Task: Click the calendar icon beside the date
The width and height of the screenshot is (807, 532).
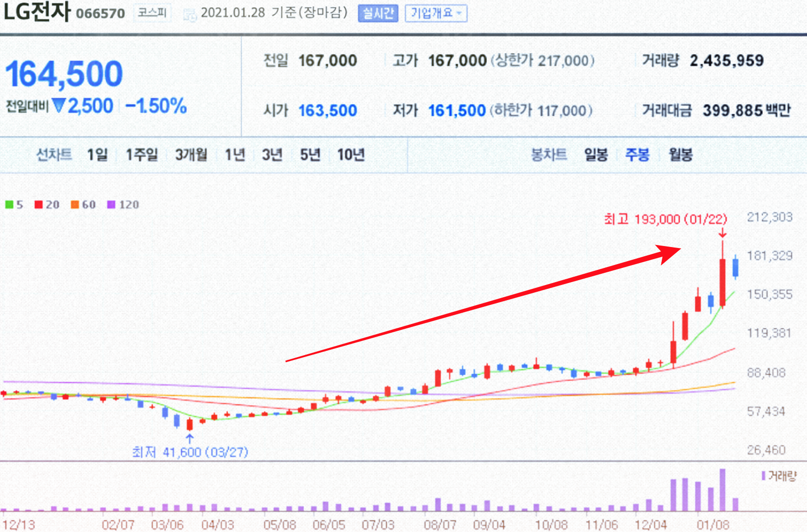Action: coord(189,15)
